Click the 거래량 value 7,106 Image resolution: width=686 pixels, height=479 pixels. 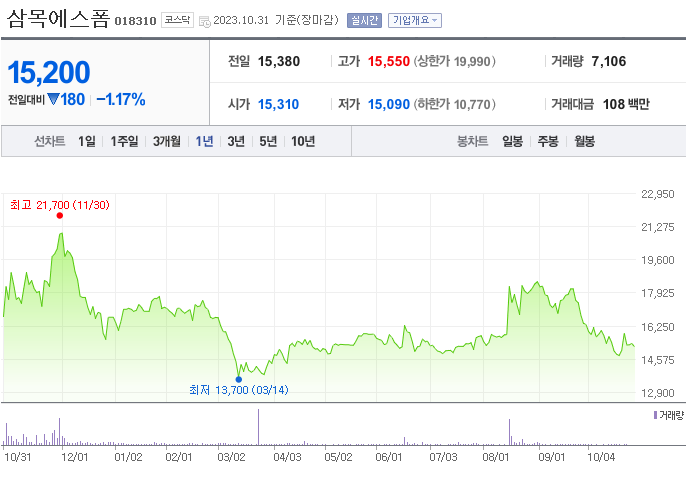(609, 61)
